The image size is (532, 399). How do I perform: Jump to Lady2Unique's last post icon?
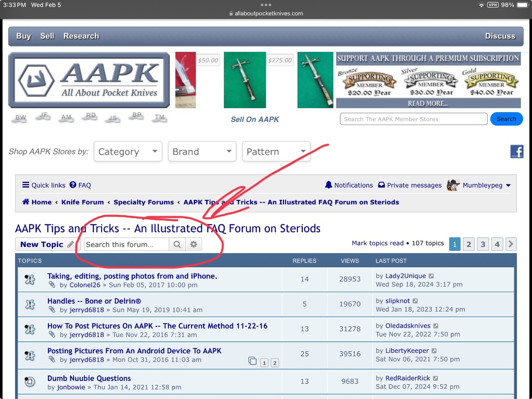[x=432, y=276]
